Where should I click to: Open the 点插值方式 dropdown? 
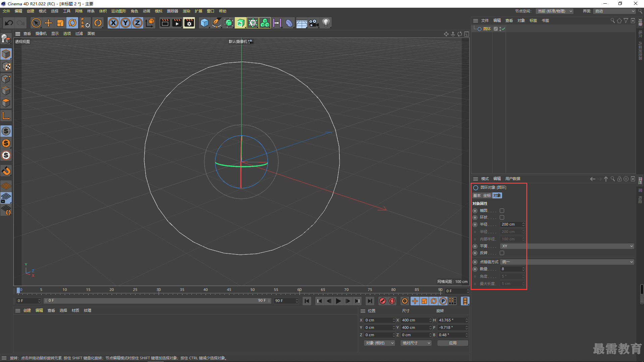click(x=567, y=262)
